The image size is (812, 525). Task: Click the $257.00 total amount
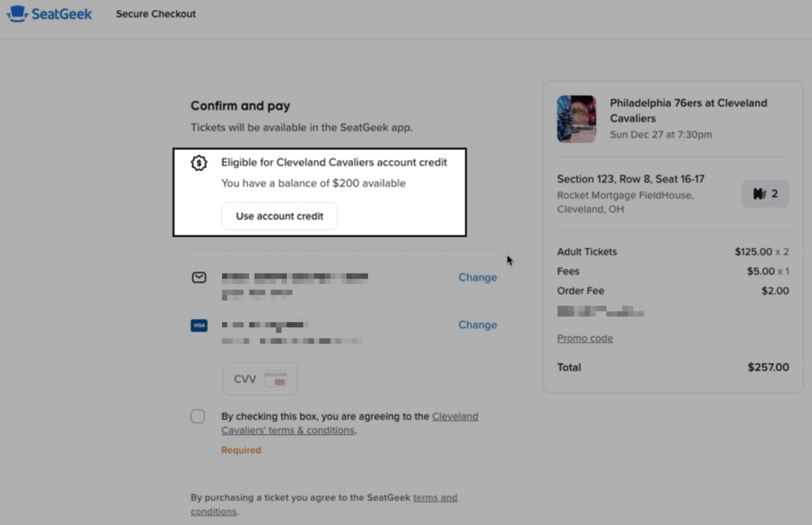tap(768, 367)
